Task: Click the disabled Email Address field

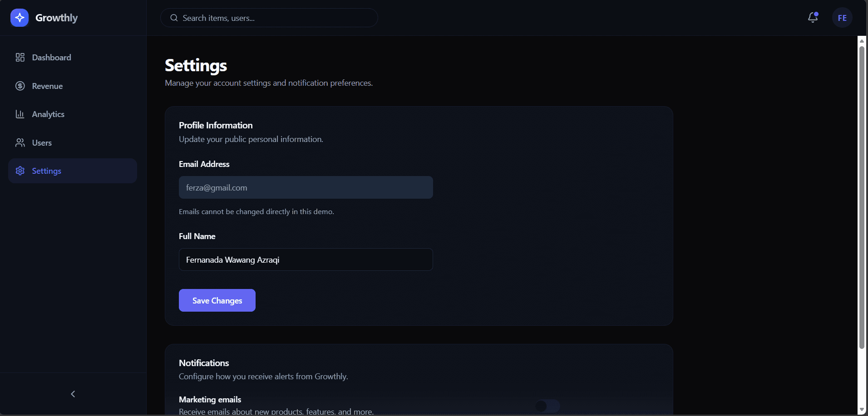Action: point(306,187)
